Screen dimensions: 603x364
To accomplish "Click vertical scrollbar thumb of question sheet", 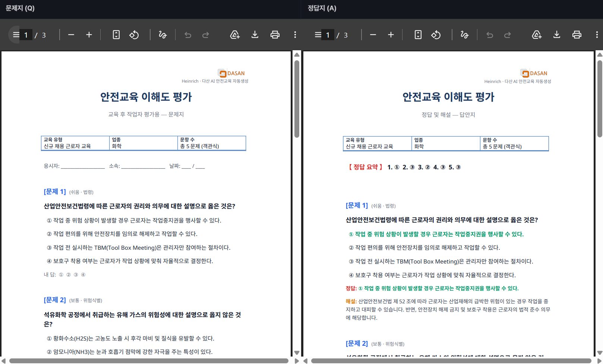I will (297, 99).
